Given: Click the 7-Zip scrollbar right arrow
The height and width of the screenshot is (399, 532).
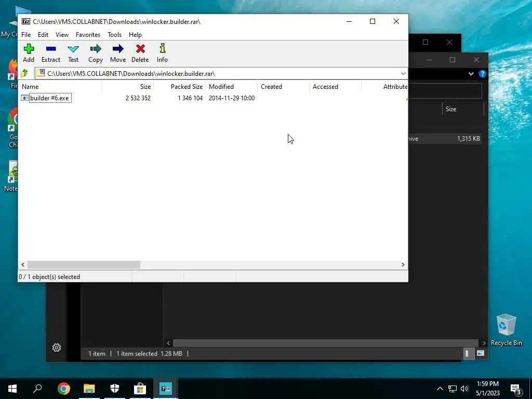Looking at the screenshot, I should click(403, 264).
